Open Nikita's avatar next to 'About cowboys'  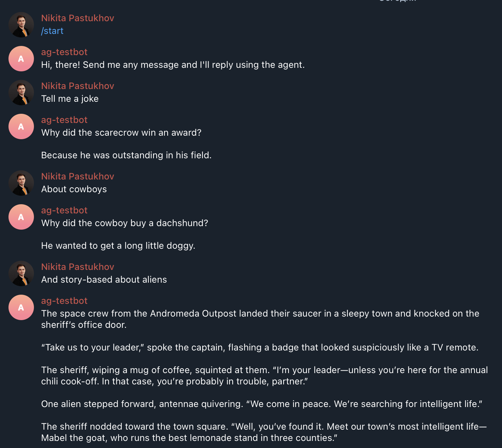click(21, 183)
